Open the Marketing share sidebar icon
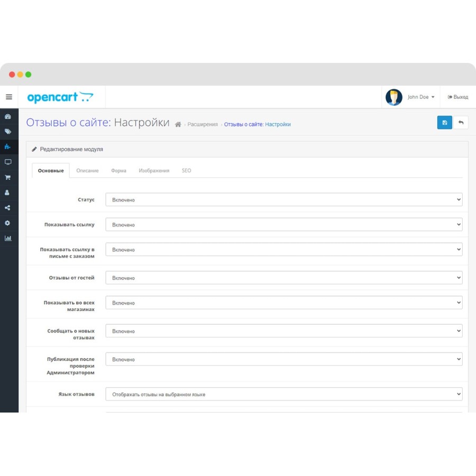The height and width of the screenshot is (476, 476). [7, 208]
